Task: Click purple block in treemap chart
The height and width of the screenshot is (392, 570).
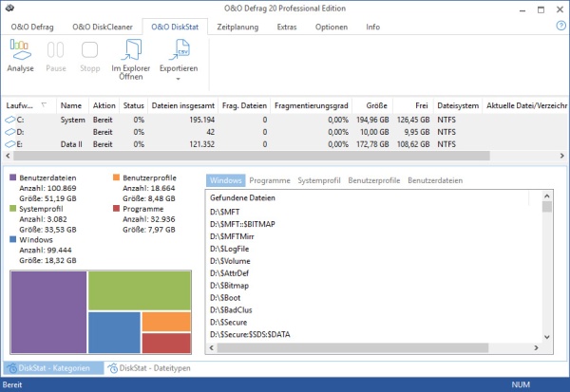Action: tap(48, 312)
